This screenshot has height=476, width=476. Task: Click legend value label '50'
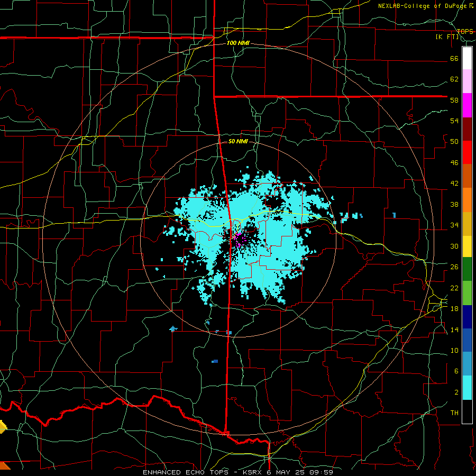click(454, 142)
